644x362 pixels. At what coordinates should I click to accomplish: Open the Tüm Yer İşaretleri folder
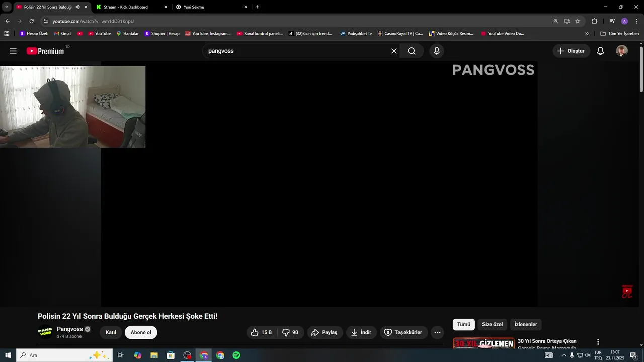point(619,34)
